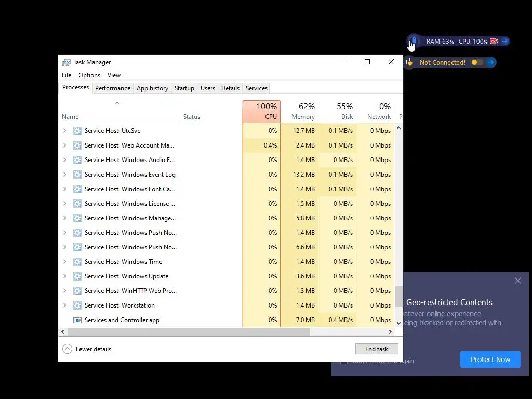Close the Geo-restricted Contents popup
The image size is (532, 399).
pos(518,281)
